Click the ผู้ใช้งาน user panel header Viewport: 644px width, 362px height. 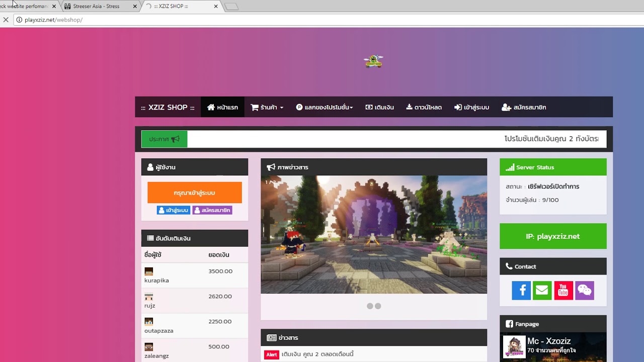(x=195, y=167)
